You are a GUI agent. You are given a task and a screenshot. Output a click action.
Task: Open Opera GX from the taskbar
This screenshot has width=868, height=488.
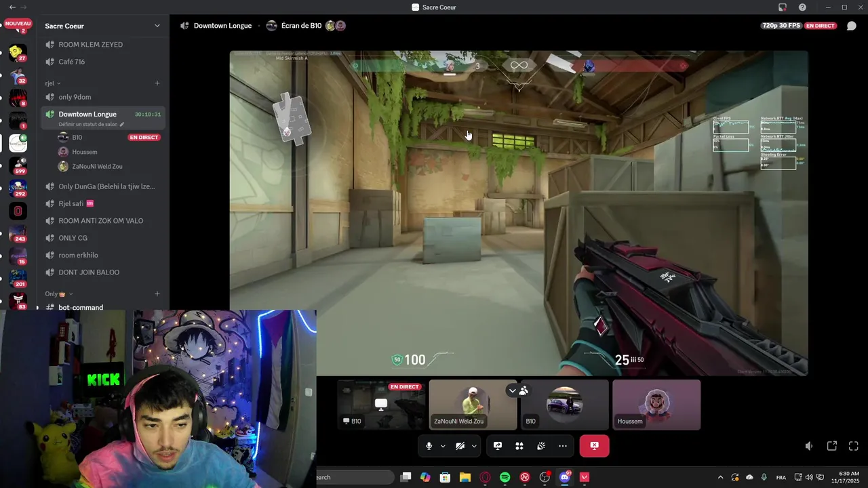tap(485, 477)
